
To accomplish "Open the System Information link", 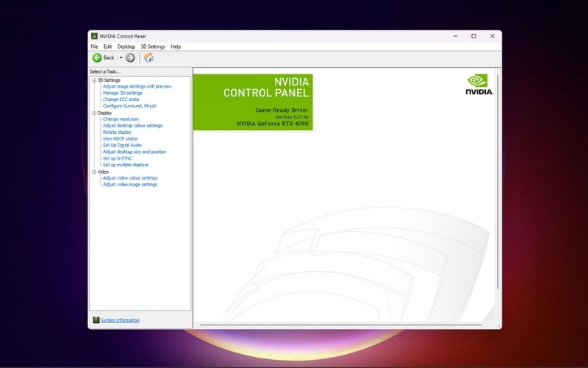I will (120, 320).
